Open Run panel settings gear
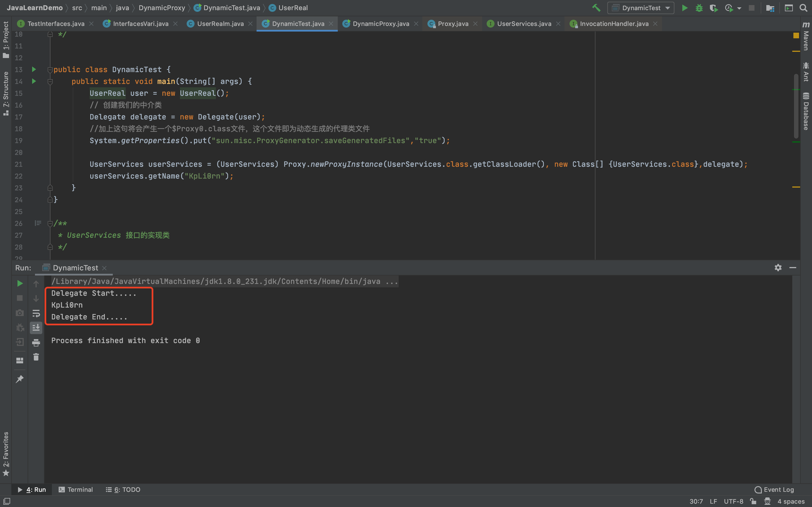Viewport: 812px width, 507px height. pyautogui.click(x=778, y=268)
